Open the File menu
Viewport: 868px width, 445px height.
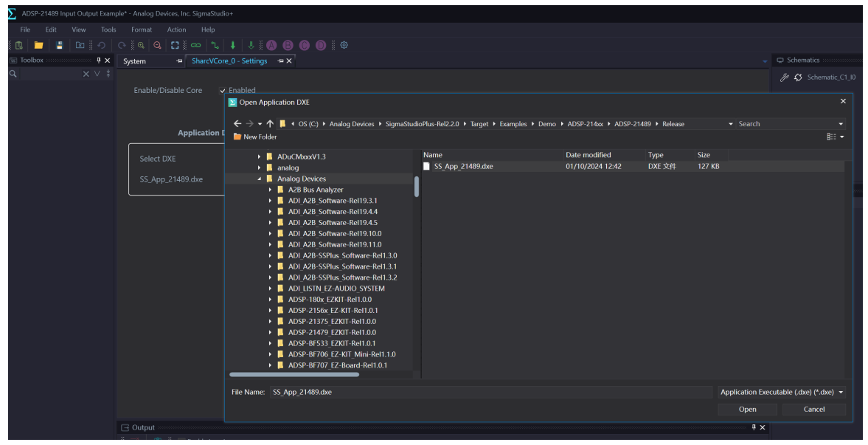pyautogui.click(x=26, y=30)
